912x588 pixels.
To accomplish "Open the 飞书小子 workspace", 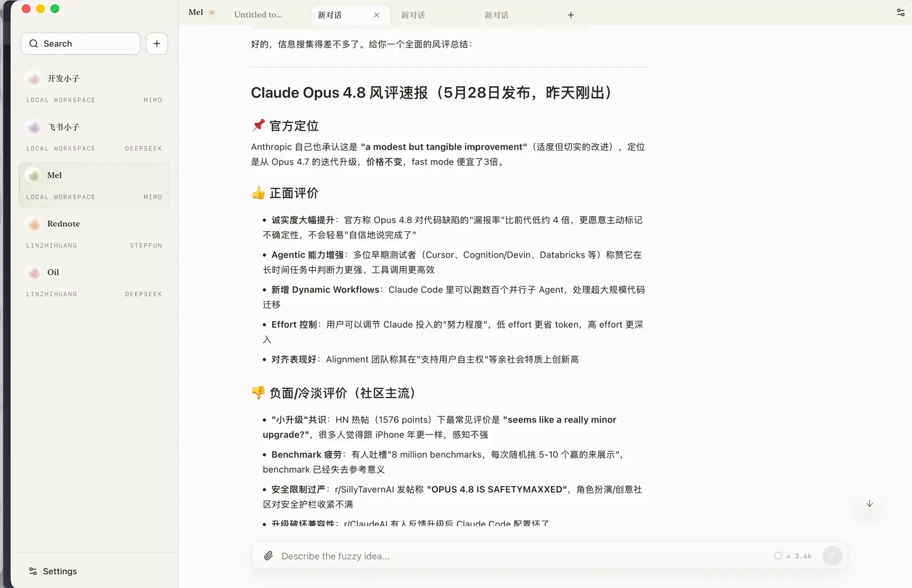I will tap(94, 136).
